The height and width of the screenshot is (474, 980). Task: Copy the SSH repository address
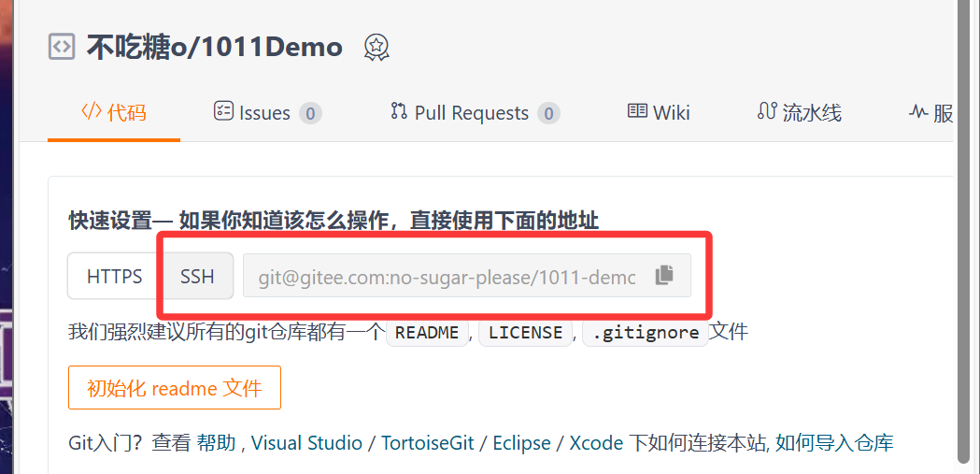coord(663,275)
